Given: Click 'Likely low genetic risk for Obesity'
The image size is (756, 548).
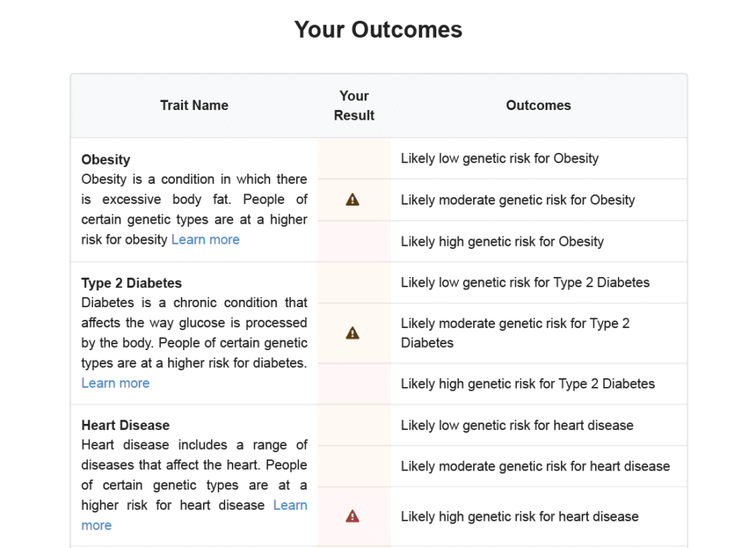Looking at the screenshot, I should coord(500,158).
